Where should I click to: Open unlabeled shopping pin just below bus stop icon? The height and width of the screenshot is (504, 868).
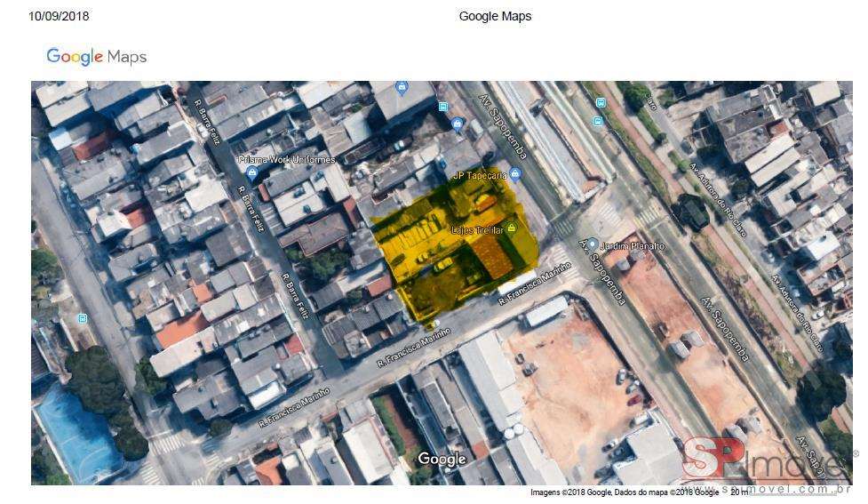click(x=457, y=124)
